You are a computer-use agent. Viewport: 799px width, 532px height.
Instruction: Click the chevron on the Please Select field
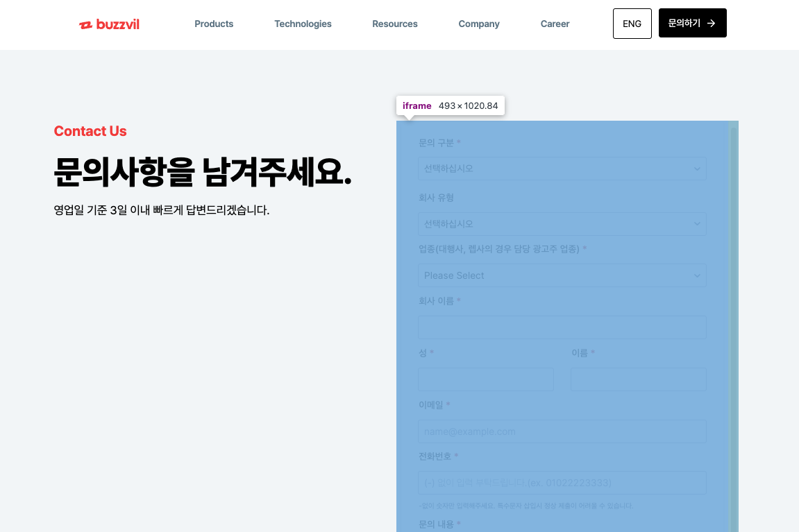pos(697,275)
